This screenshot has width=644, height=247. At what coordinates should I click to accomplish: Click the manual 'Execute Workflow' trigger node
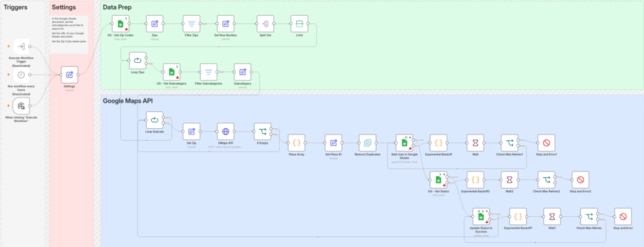[21, 106]
